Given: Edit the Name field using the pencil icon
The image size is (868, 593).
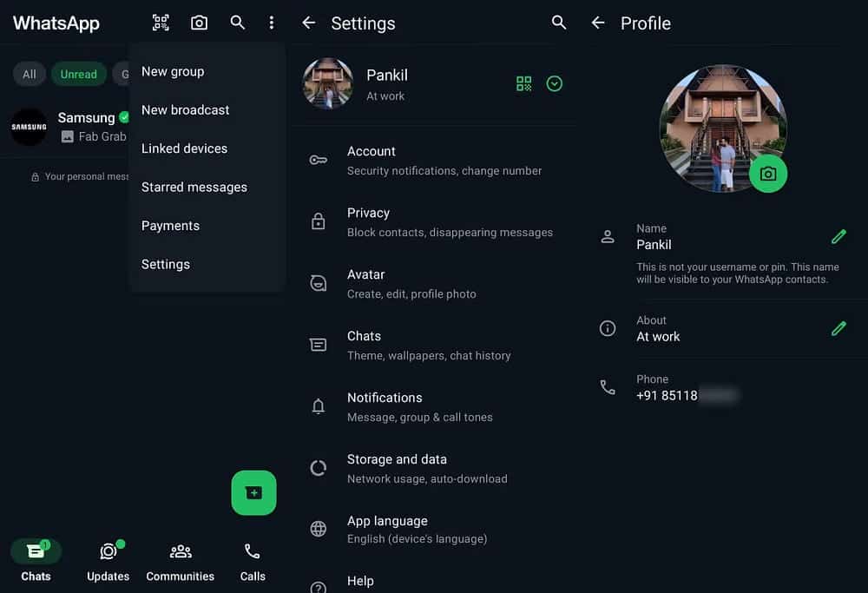Looking at the screenshot, I should point(838,236).
